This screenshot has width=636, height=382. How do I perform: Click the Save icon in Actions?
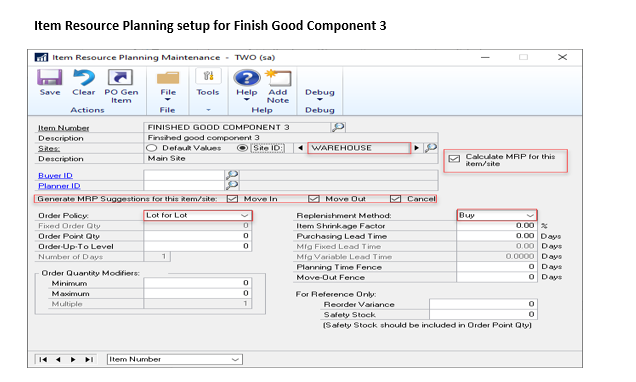coord(49,77)
